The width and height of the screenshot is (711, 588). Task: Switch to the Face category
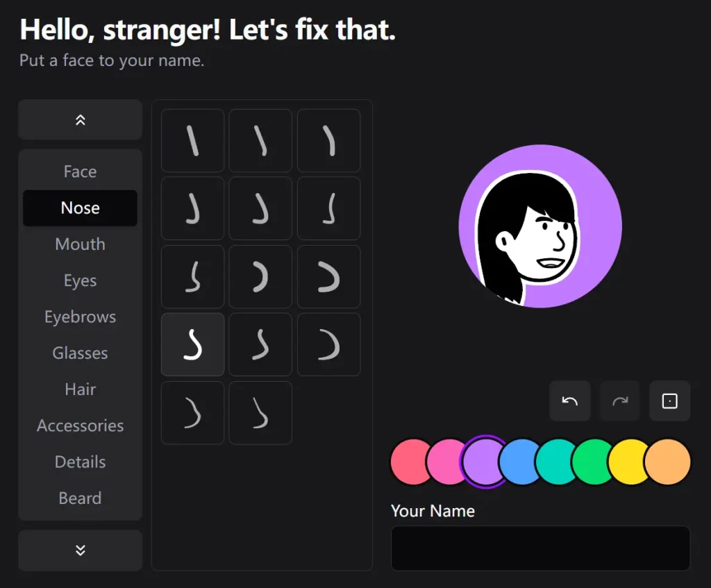(x=80, y=171)
